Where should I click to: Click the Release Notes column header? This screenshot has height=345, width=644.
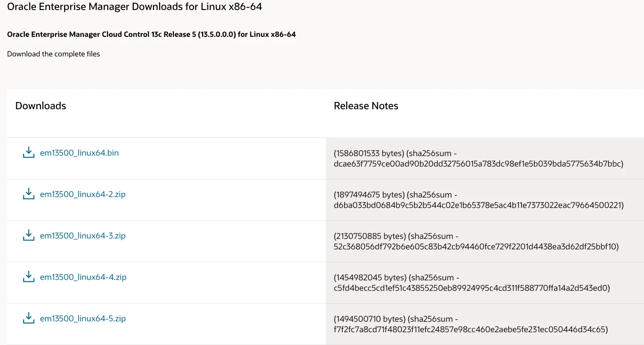[x=366, y=106]
